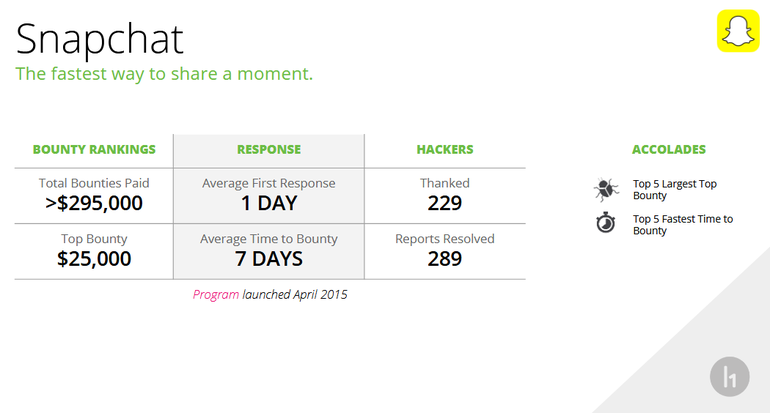
Task: Click the Accolades heading
Action: click(669, 149)
